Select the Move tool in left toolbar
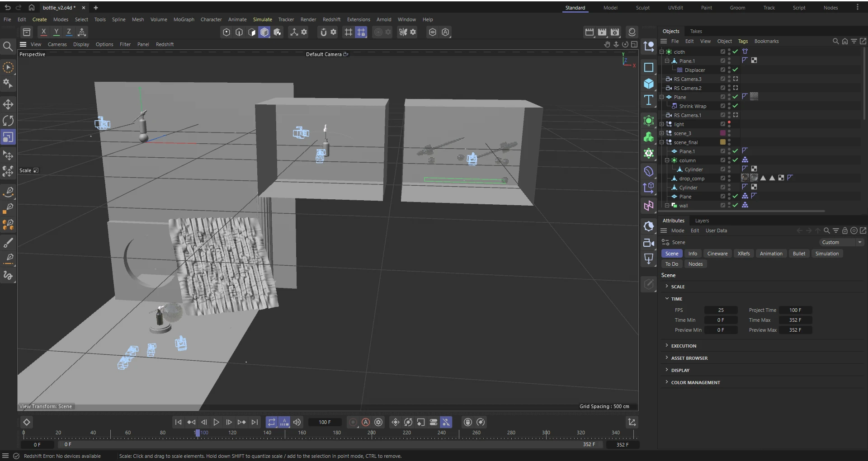This screenshot has width=868, height=461. coord(8,104)
